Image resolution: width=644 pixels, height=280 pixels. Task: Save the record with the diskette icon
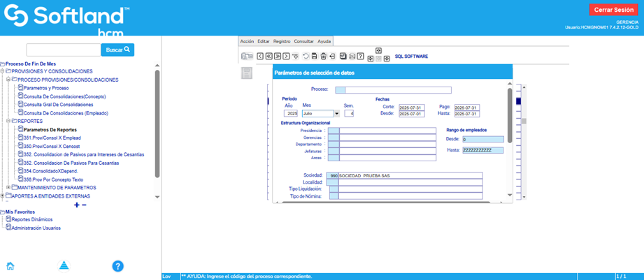pyautogui.click(x=314, y=56)
